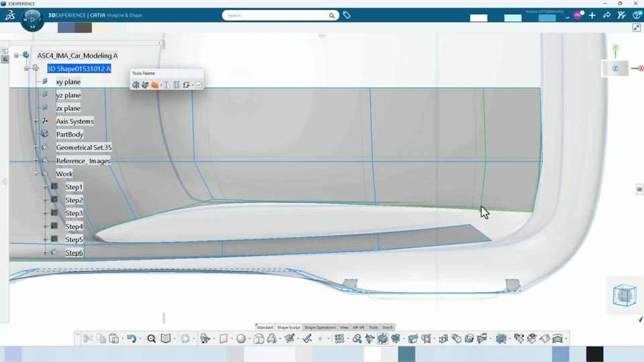The width and height of the screenshot is (644, 362).
Task: Undo the last action
Action: click(131, 339)
